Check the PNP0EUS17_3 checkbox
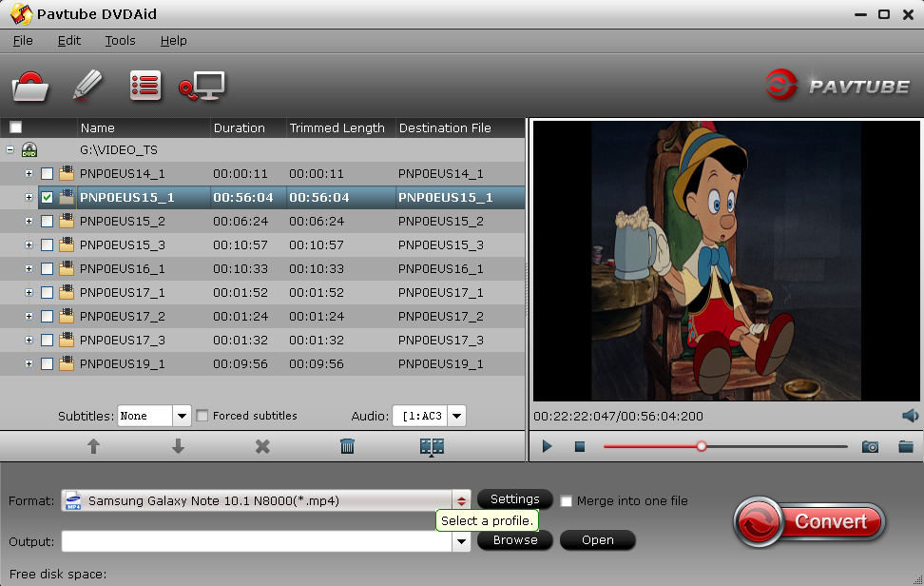 point(48,341)
